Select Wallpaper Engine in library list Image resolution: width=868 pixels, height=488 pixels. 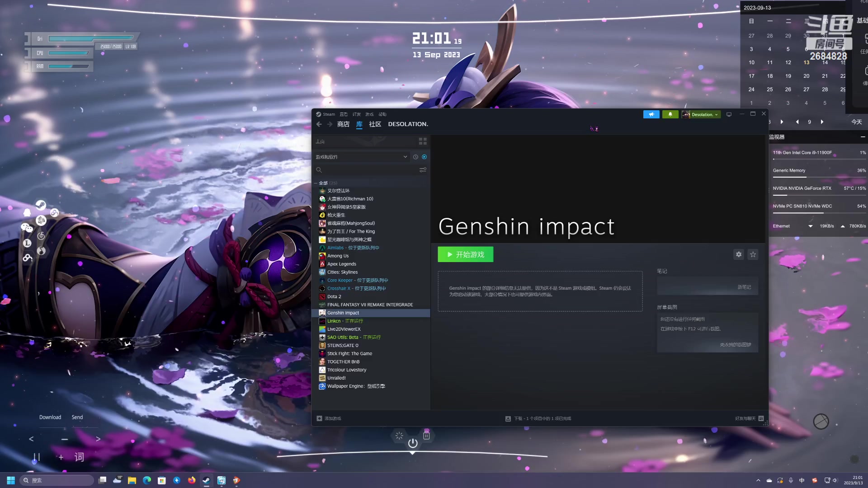click(x=356, y=386)
